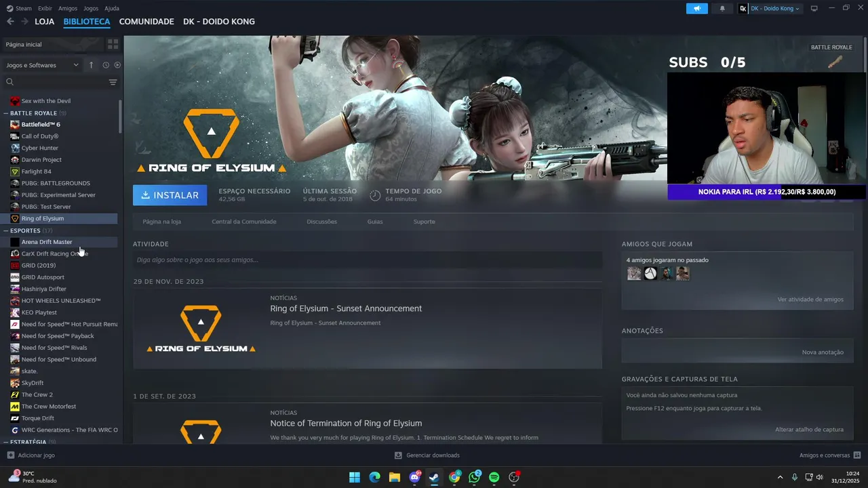The width and height of the screenshot is (868, 488).
Task: Filter by ready-to-play icon
Action: click(117, 65)
